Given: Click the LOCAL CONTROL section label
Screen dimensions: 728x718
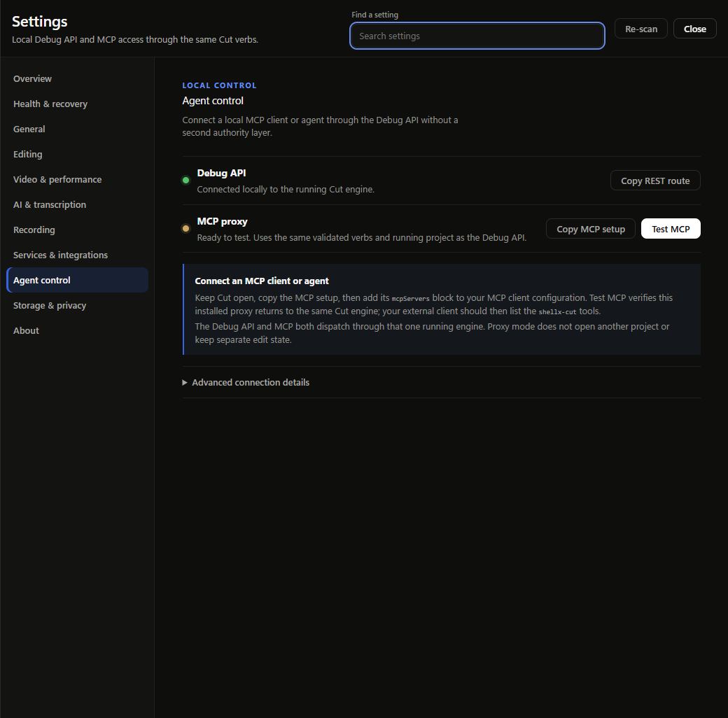Looking at the screenshot, I should [219, 85].
